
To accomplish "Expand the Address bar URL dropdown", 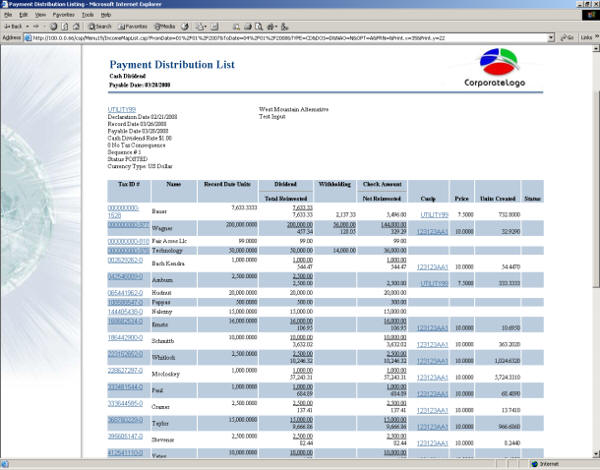I will tap(551, 38).
